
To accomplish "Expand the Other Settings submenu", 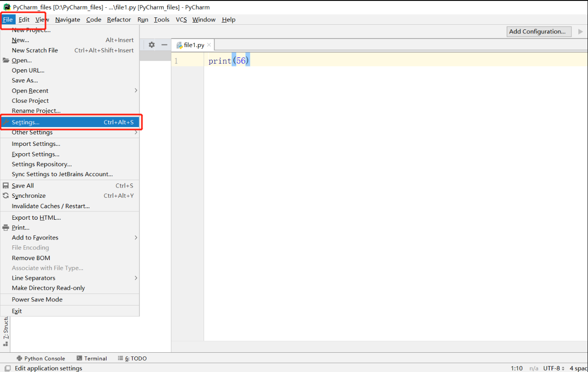I will (x=70, y=132).
